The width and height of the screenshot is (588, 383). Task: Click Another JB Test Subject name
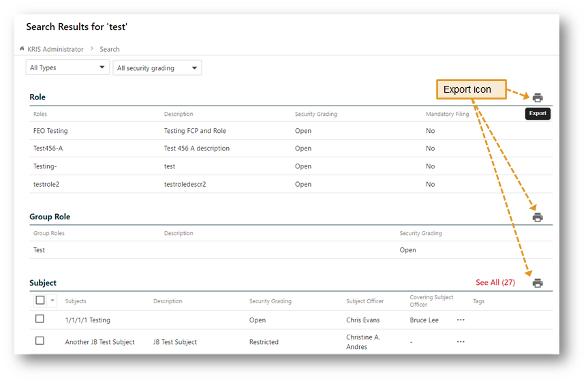pyautogui.click(x=99, y=341)
